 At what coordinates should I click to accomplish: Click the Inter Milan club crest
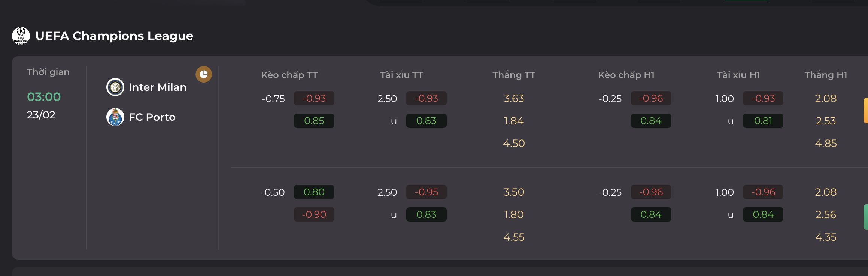click(115, 87)
